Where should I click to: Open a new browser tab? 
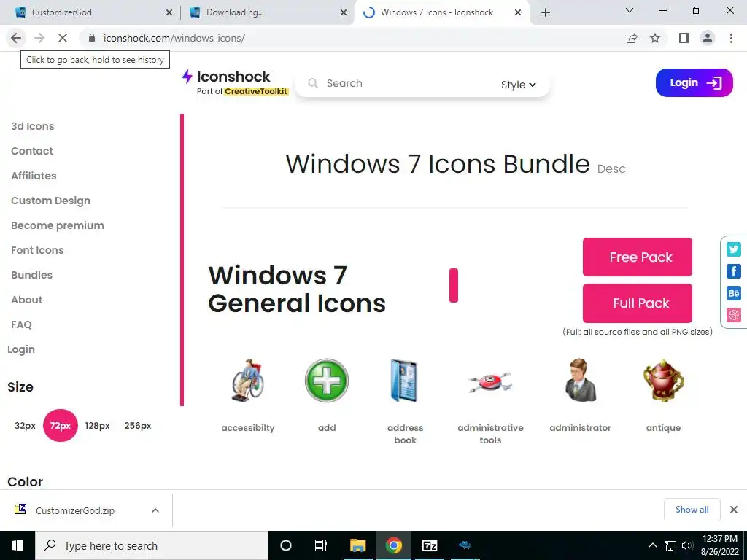[x=546, y=12]
